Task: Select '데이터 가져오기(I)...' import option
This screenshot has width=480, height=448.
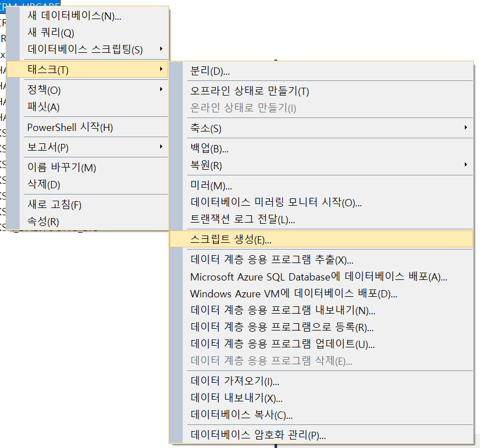Action: click(x=234, y=381)
